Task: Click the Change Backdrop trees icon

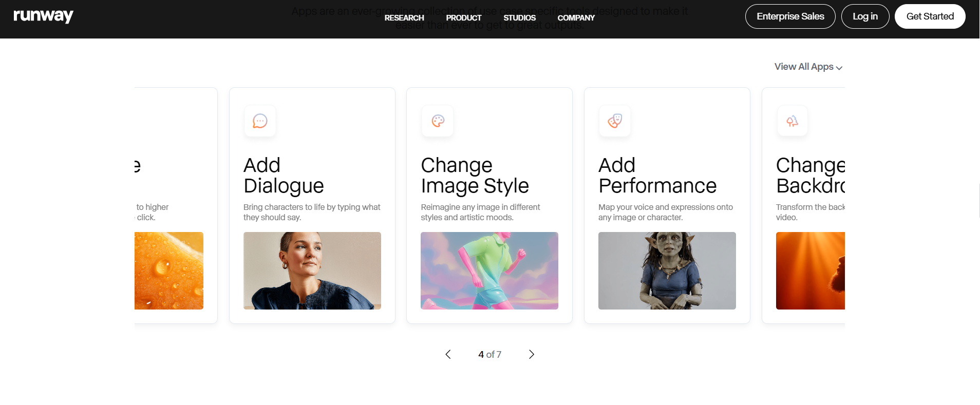Action: (x=793, y=121)
